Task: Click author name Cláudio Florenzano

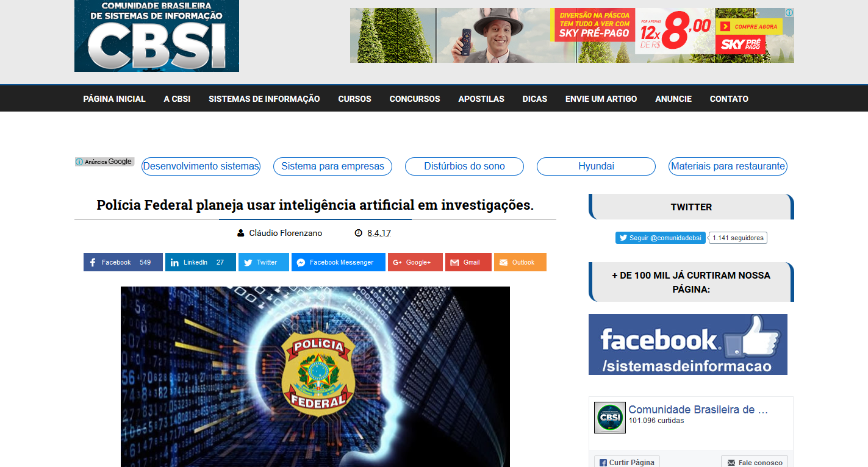Action: [285, 233]
